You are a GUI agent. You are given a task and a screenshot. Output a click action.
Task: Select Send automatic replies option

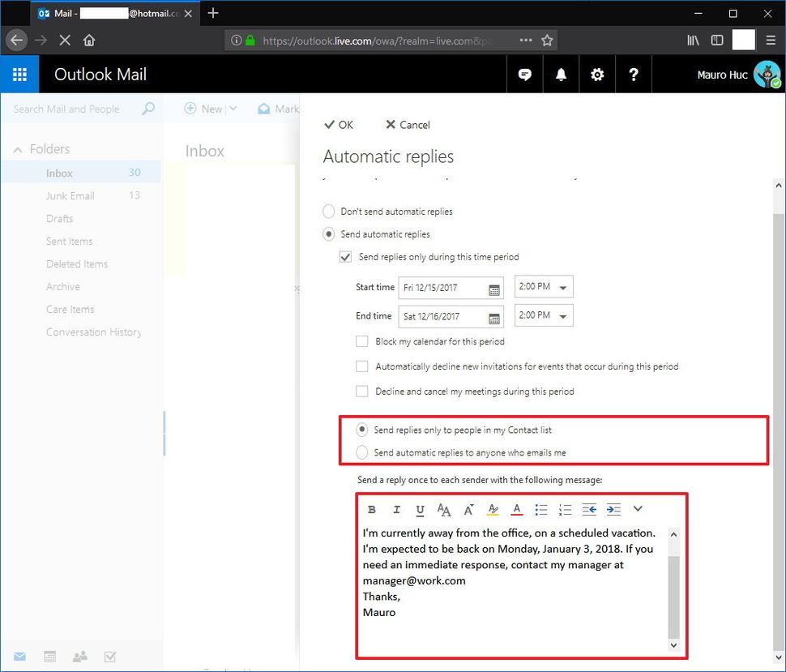point(329,234)
